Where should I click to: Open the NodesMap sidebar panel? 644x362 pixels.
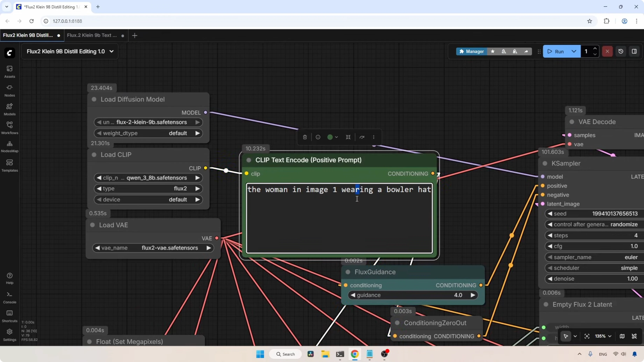click(9, 146)
